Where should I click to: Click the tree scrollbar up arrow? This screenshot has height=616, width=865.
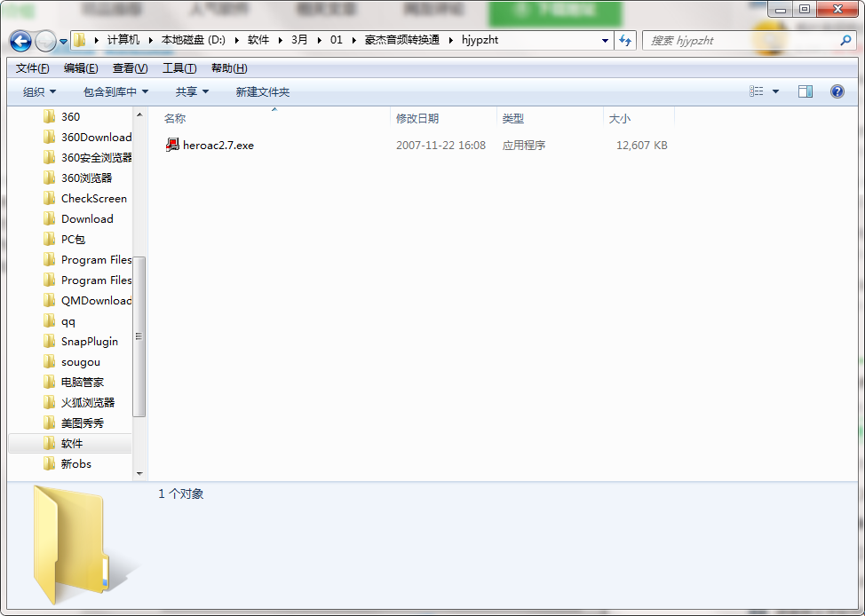139,115
